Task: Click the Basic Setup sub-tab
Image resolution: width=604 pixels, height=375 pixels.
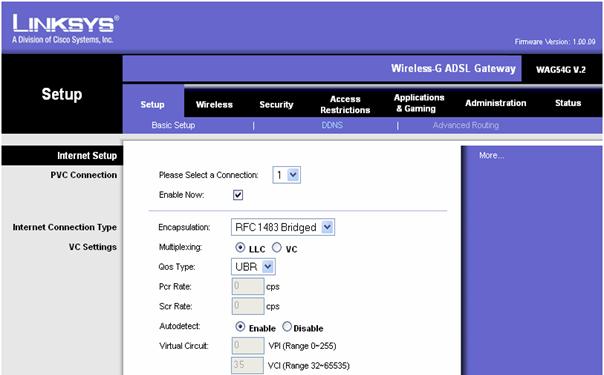Action: [173, 125]
